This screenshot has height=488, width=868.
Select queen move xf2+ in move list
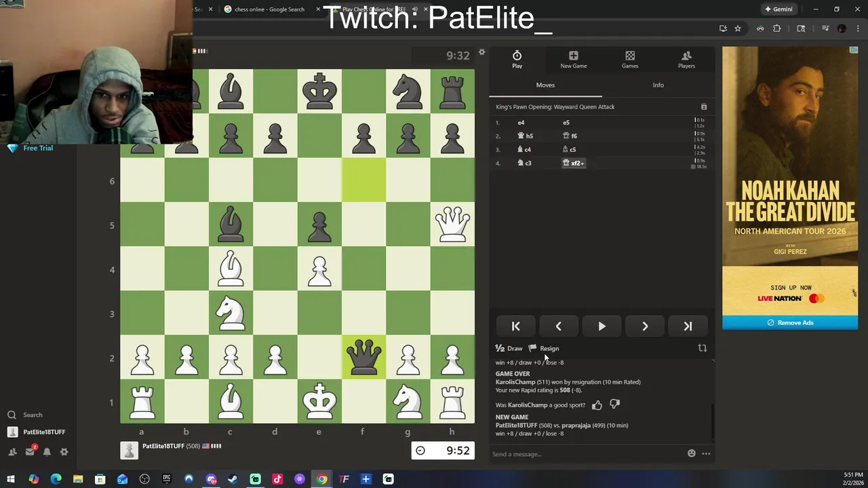(x=573, y=163)
